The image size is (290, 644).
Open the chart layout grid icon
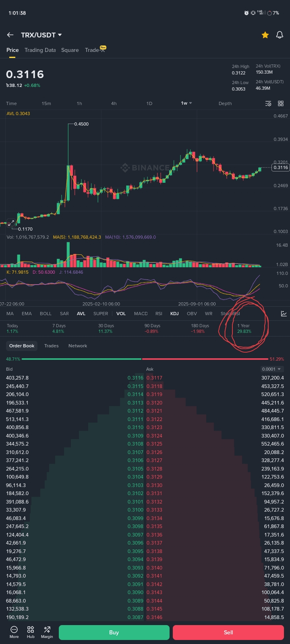tap(281, 103)
